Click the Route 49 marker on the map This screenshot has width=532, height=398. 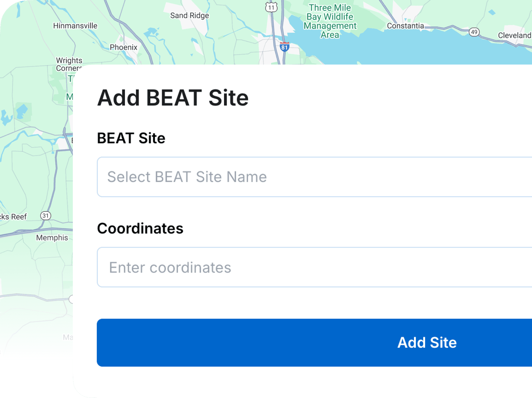[474, 31]
